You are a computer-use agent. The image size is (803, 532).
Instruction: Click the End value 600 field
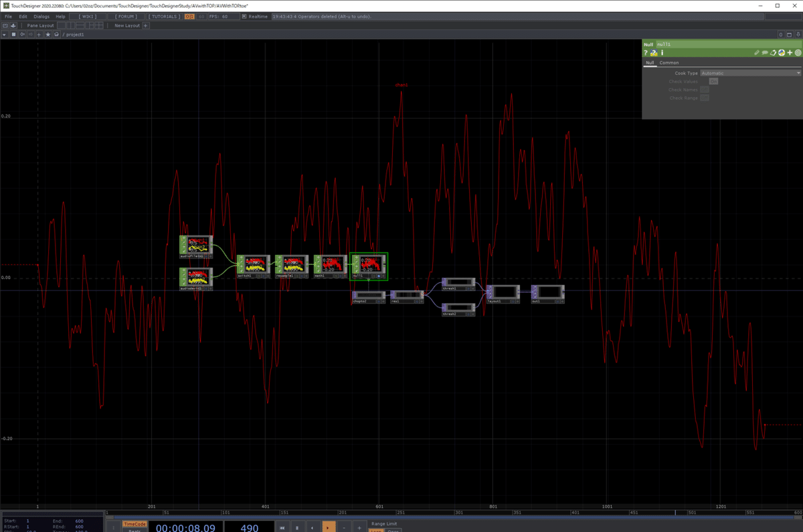pos(78,521)
